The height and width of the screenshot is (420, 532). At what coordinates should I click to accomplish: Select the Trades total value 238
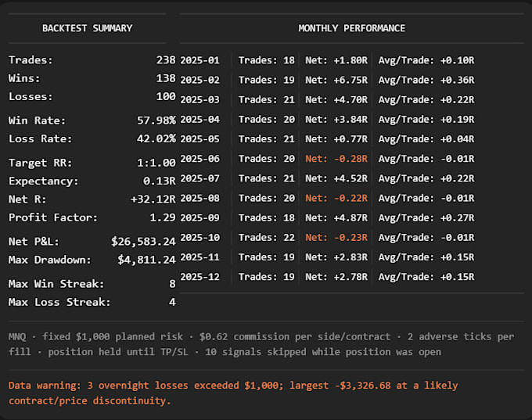[x=166, y=60]
